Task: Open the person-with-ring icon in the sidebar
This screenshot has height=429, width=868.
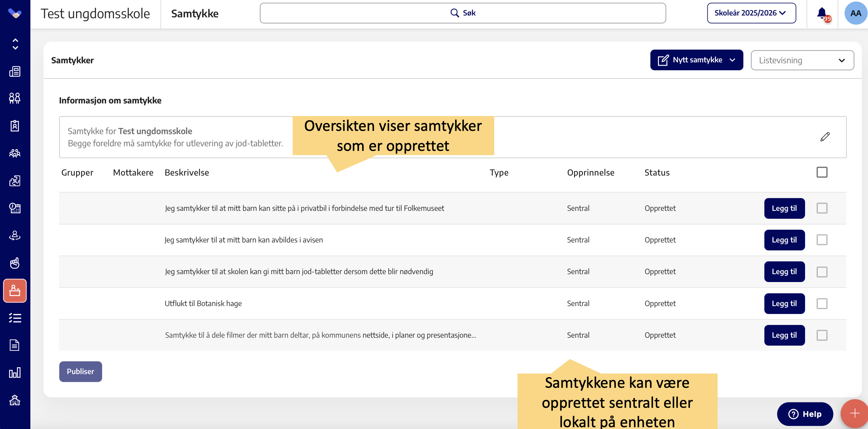Action: [x=15, y=235]
